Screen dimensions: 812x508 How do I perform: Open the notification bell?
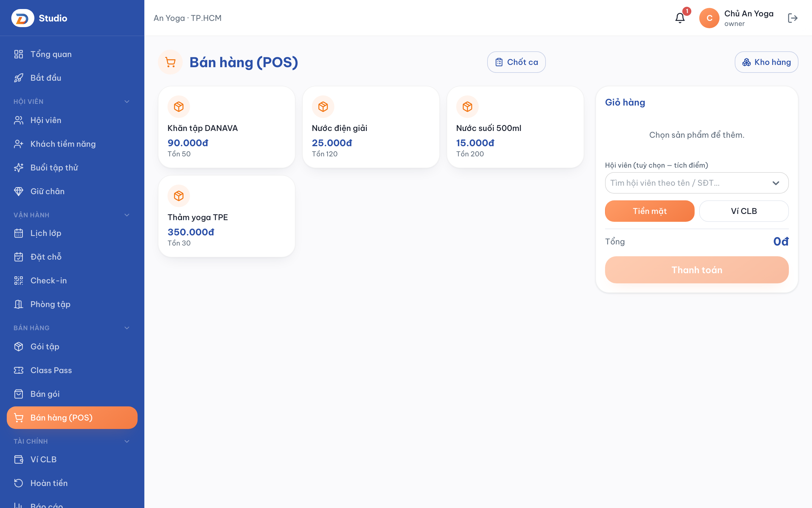pyautogui.click(x=680, y=18)
